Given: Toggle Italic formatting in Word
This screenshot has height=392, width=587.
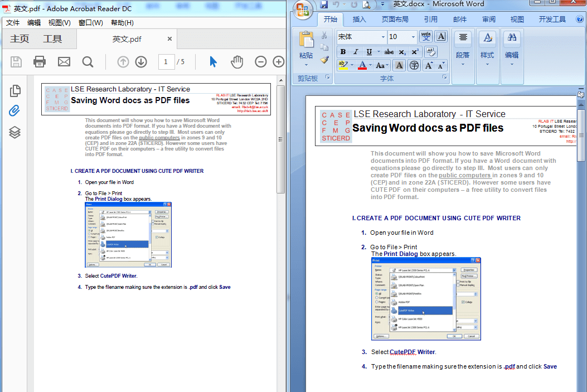Looking at the screenshot, I should tap(356, 52).
